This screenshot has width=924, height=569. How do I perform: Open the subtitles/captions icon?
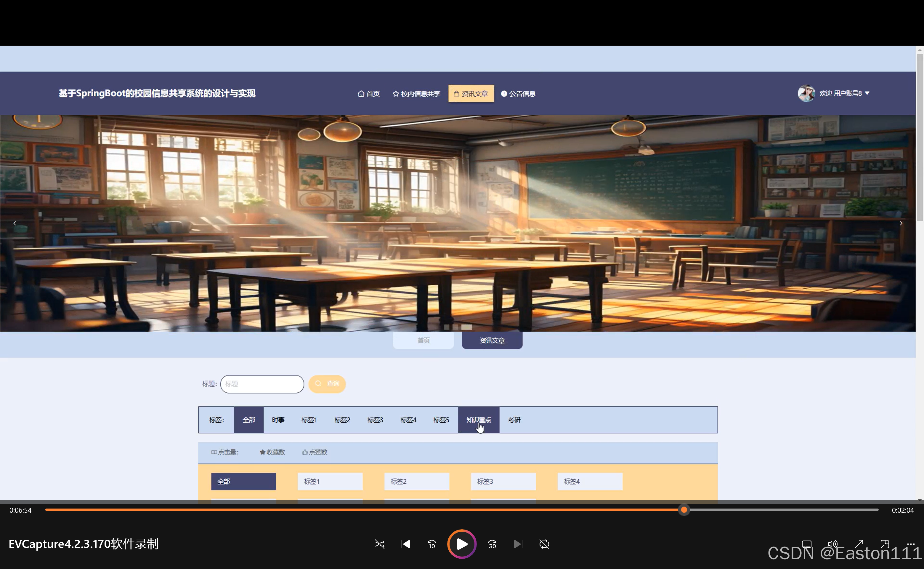[x=806, y=544]
